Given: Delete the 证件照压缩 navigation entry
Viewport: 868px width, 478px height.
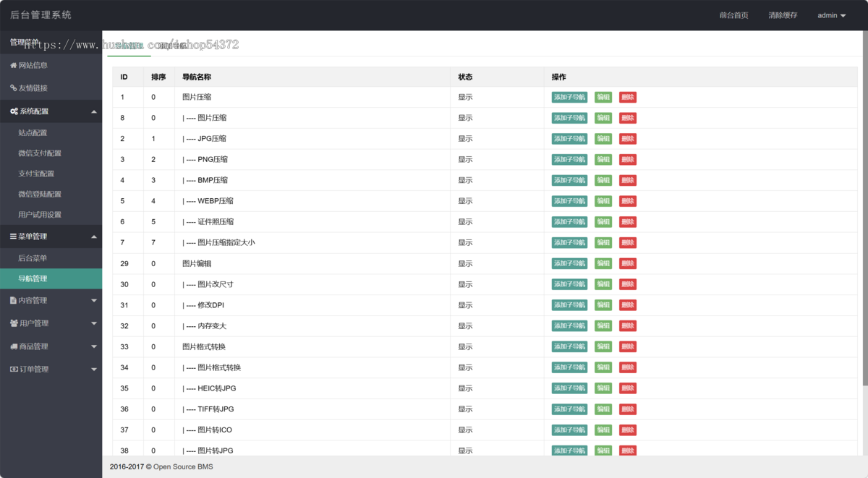Looking at the screenshot, I should (628, 222).
